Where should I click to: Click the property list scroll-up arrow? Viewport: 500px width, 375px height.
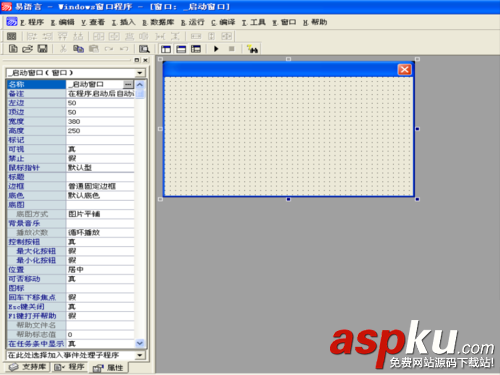pyautogui.click(x=140, y=85)
